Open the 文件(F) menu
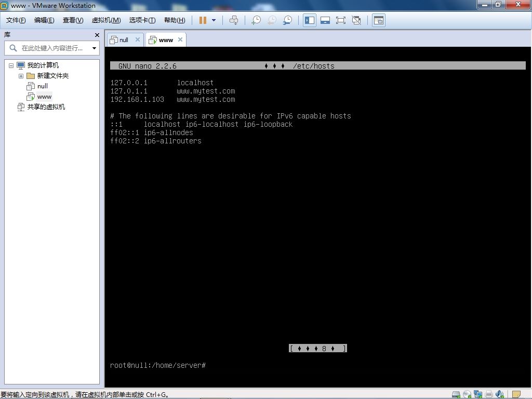Image resolution: width=532 pixels, height=399 pixels. 16,20
